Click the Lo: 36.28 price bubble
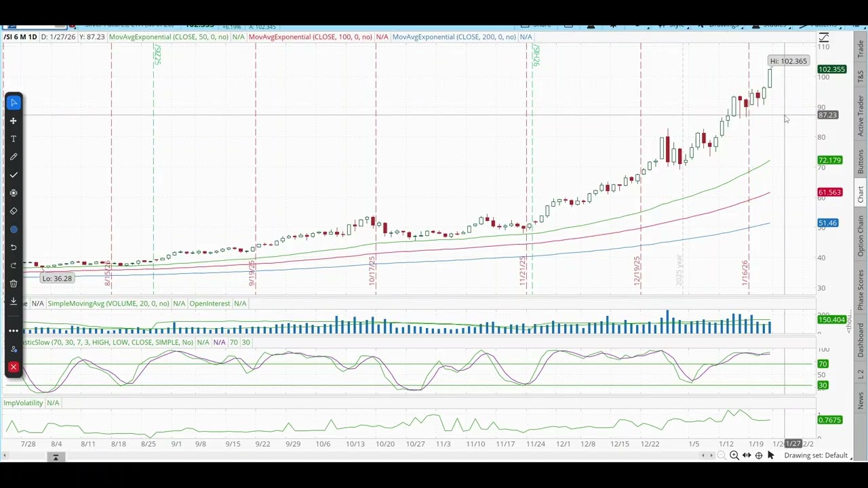This screenshot has width=868, height=488. [x=57, y=279]
